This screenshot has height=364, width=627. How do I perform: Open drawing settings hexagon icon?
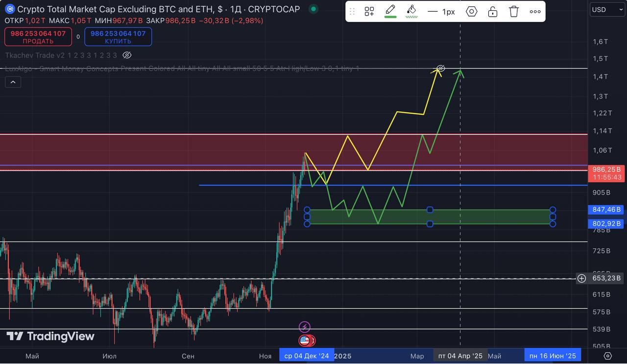[472, 12]
